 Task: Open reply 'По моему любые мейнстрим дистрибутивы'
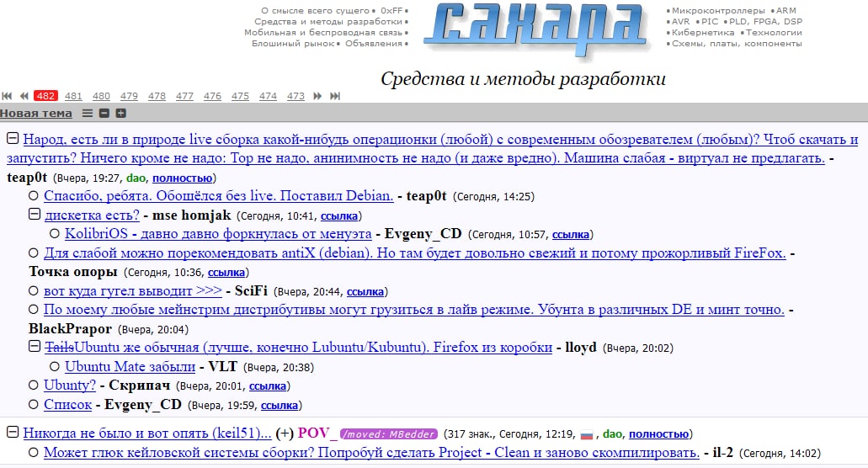coord(414,309)
